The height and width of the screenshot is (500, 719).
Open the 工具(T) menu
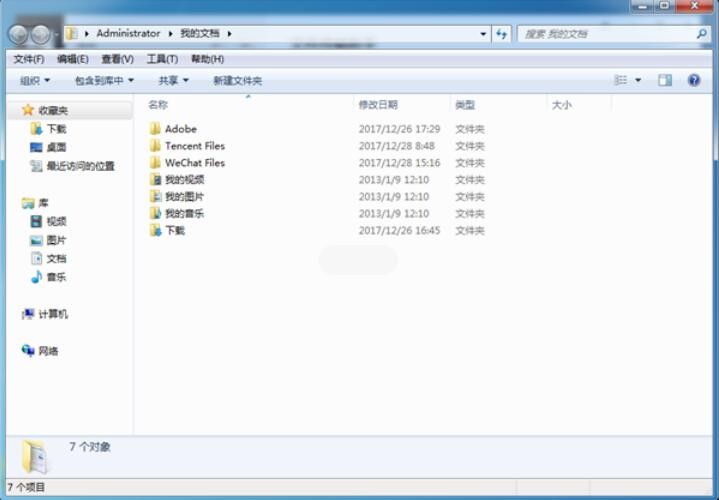point(162,59)
